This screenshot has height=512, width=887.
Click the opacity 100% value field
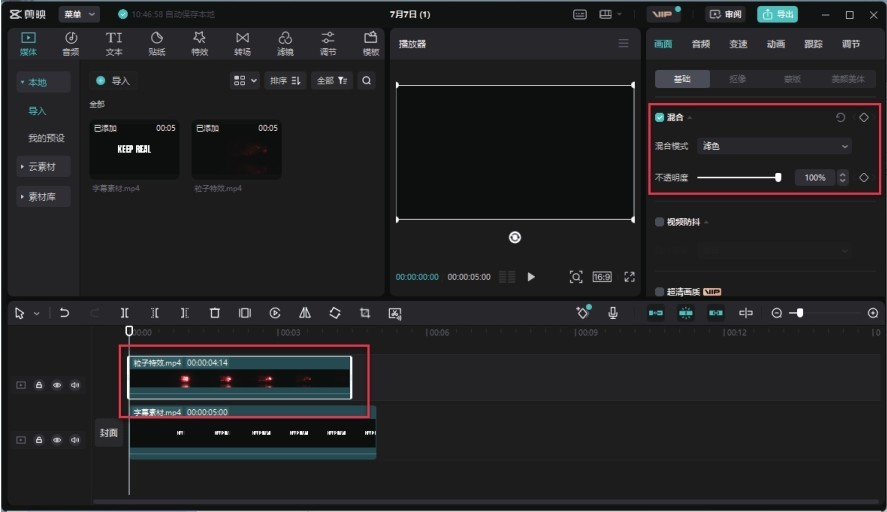coord(815,178)
